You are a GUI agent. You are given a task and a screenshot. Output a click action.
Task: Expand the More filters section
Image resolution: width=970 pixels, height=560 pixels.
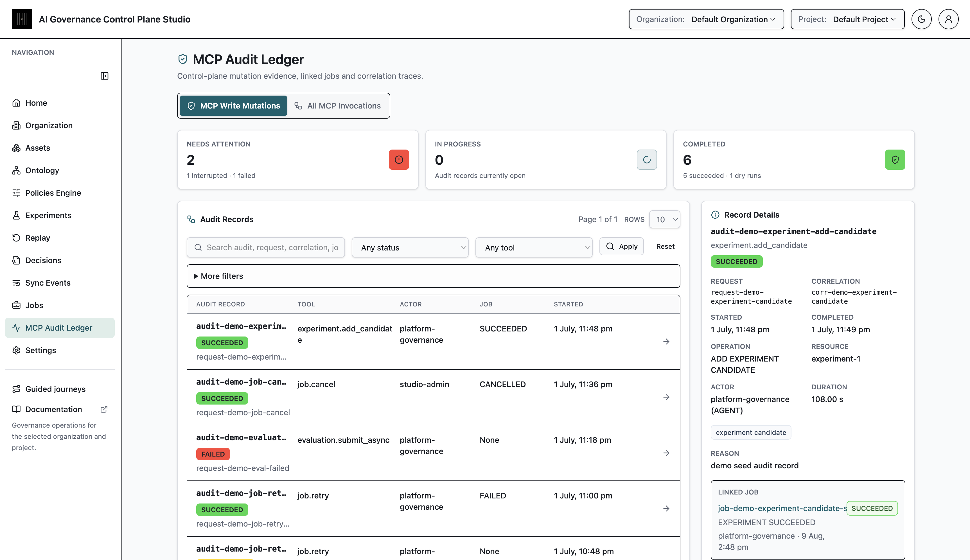pyautogui.click(x=433, y=276)
